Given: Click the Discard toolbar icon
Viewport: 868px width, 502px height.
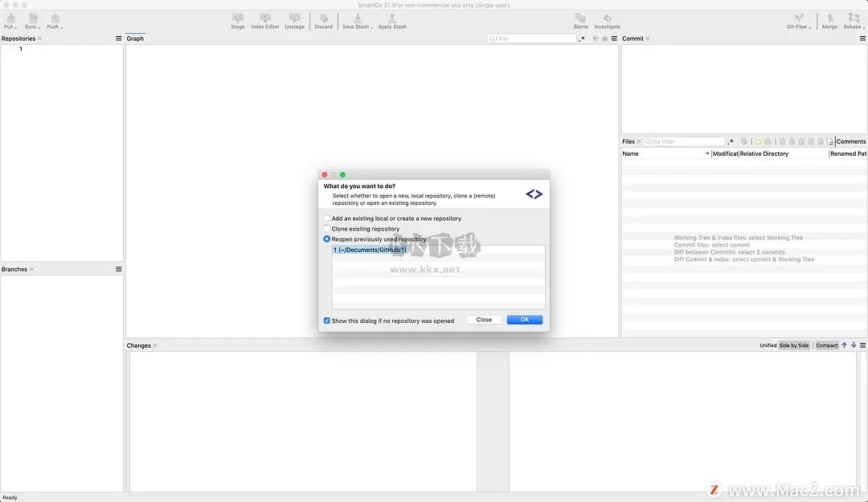Looking at the screenshot, I should (x=324, y=18).
